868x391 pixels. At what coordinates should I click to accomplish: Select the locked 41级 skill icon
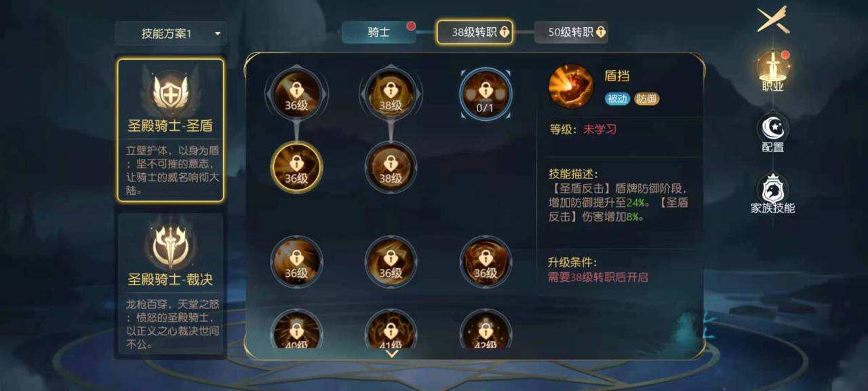pyautogui.click(x=391, y=331)
